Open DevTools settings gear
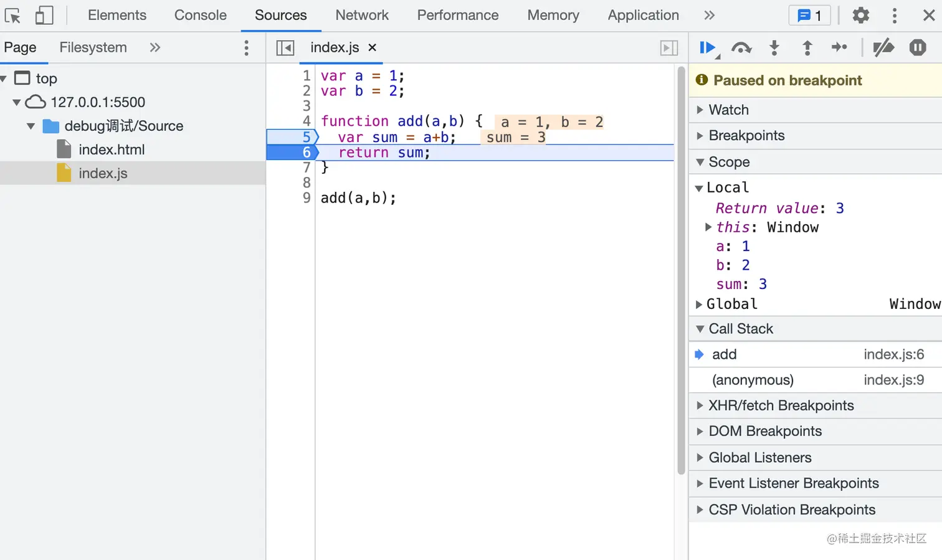942x560 pixels. point(860,15)
